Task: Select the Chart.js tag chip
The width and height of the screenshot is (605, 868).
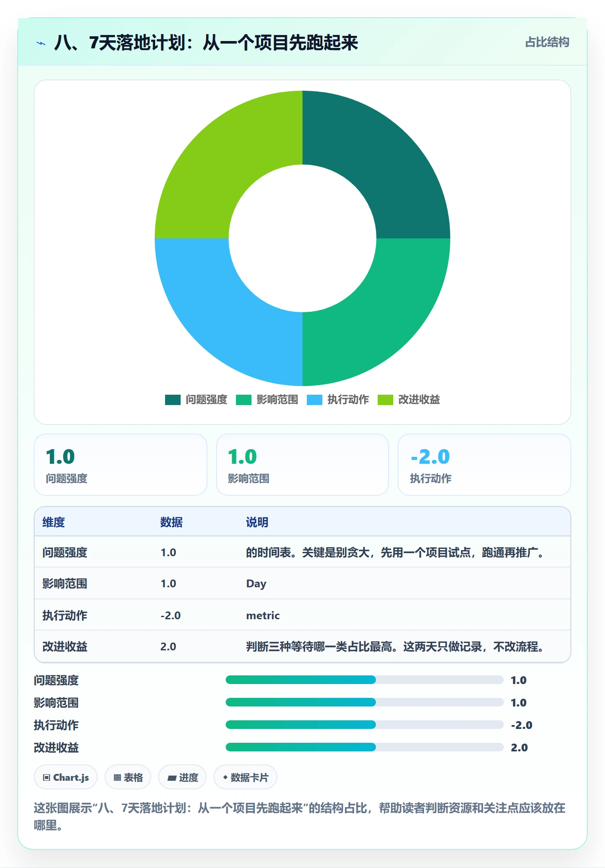Action: (66, 777)
